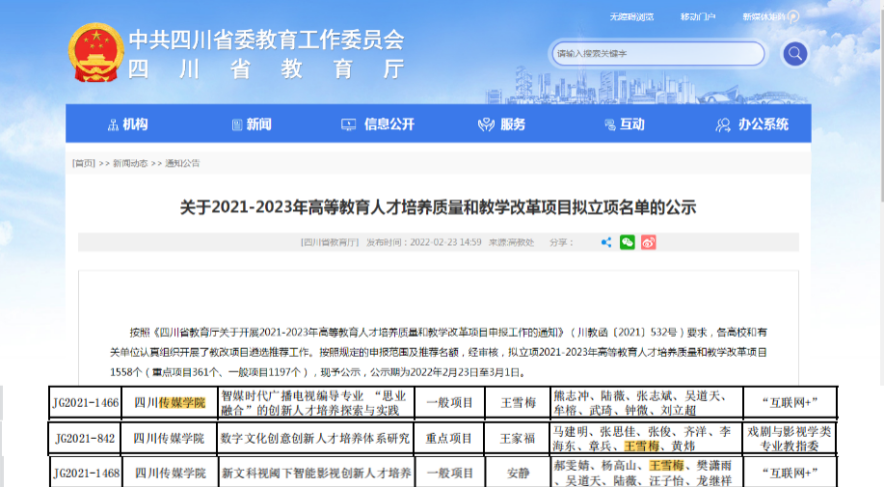The width and height of the screenshot is (885, 488).
Task: Click 通知公告 in the breadcrumb
Action: (182, 162)
